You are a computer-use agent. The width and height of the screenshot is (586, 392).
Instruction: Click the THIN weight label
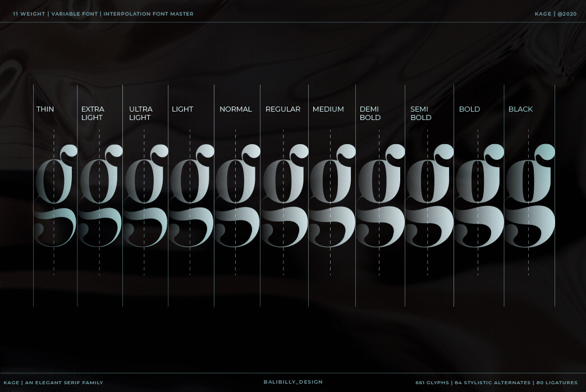click(x=45, y=109)
